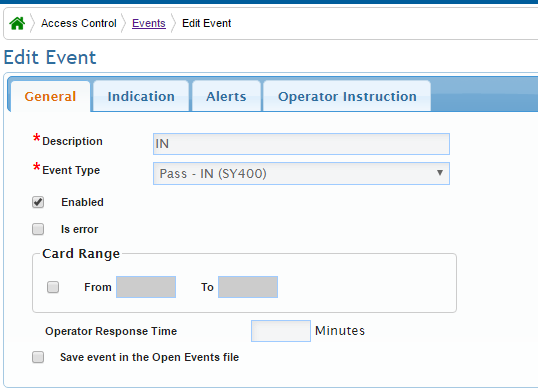
Task: Uncheck the Enabled checkbox
Action: (38, 202)
